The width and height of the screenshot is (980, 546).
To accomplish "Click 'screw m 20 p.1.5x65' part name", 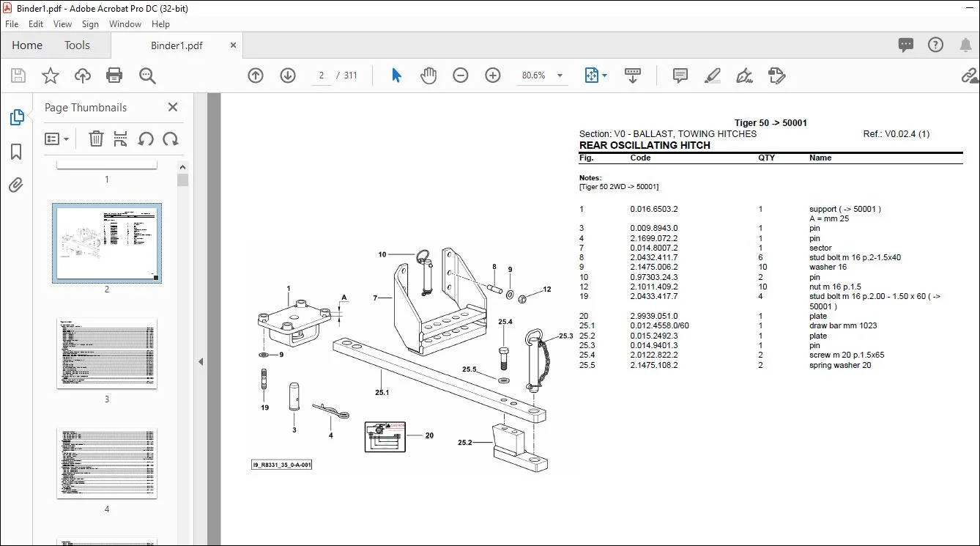I will 847,355.
